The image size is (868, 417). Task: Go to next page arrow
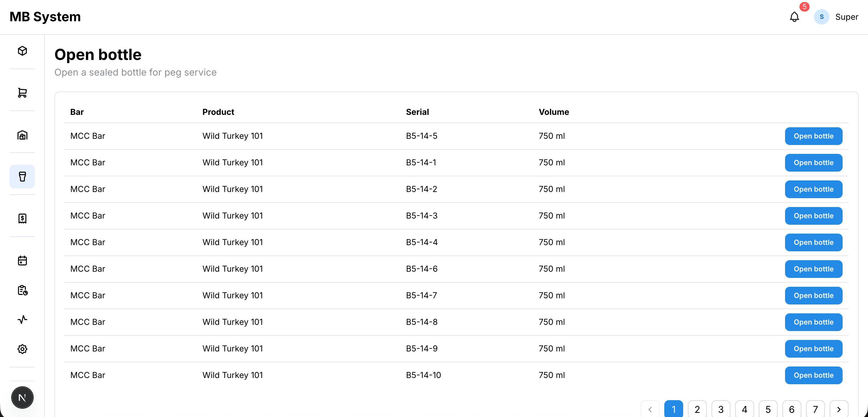coord(839,409)
